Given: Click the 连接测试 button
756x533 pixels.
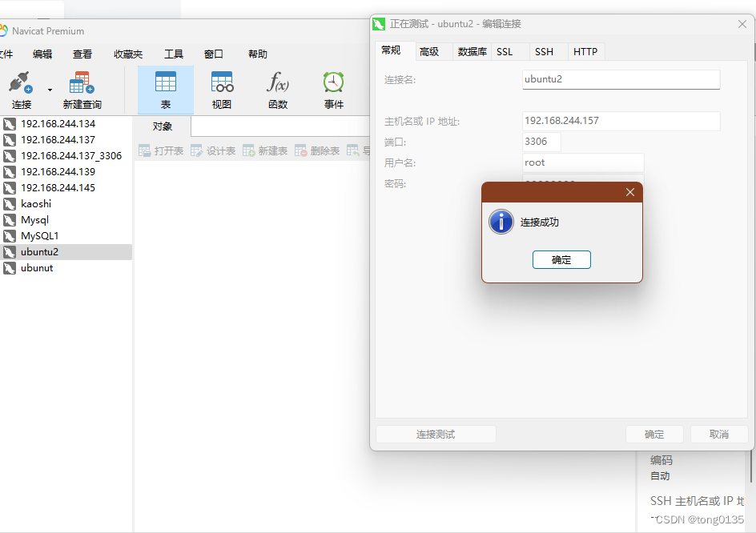Looking at the screenshot, I should coord(436,435).
